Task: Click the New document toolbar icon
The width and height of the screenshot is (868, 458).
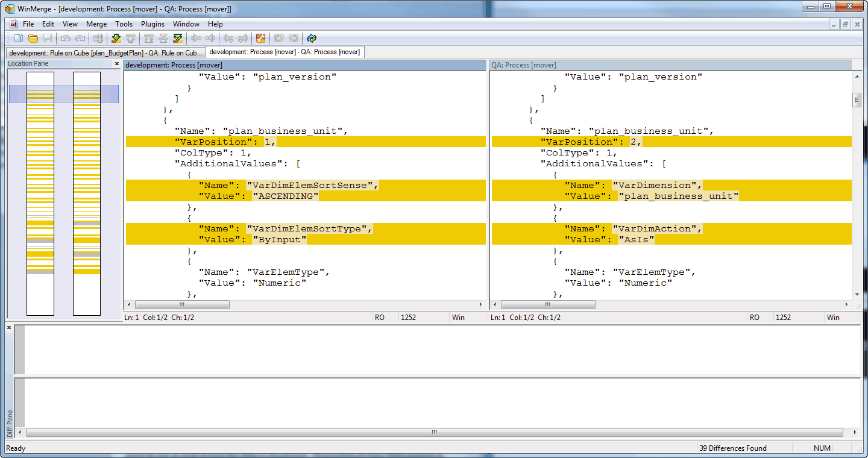Action: [x=19, y=39]
